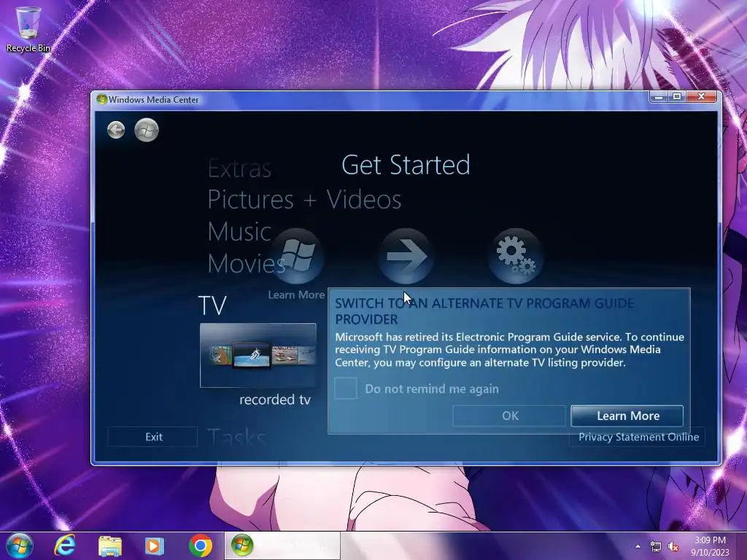Open the Learn More Windows logo tile
This screenshot has width=747, height=560.
297,256
